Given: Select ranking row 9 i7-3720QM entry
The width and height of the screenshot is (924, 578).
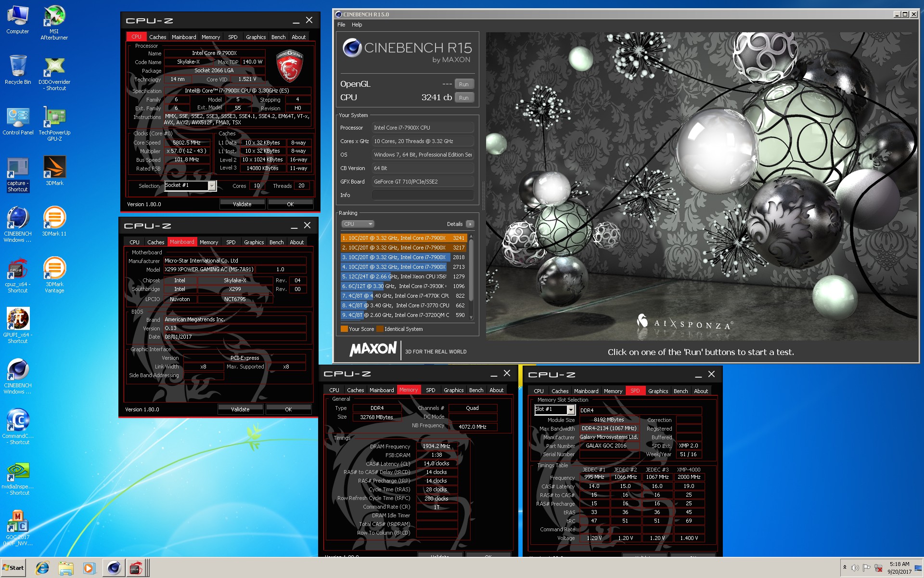Looking at the screenshot, I should pyautogui.click(x=403, y=315).
